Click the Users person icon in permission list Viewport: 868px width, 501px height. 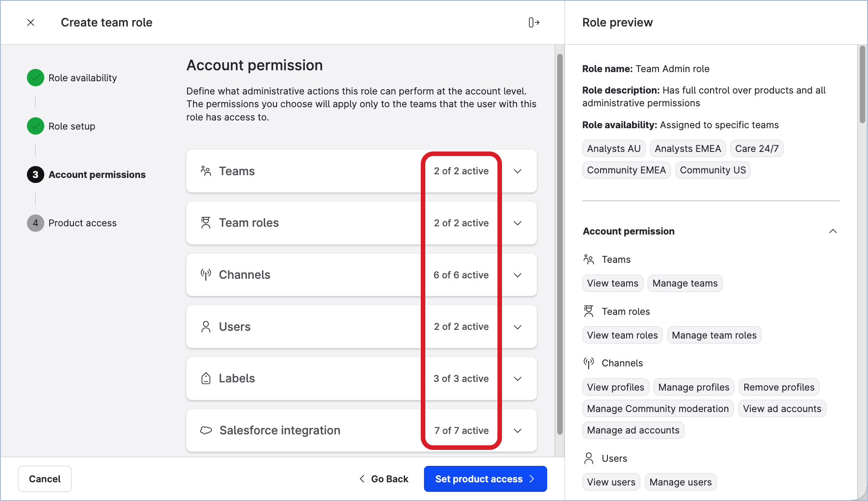pos(206,327)
